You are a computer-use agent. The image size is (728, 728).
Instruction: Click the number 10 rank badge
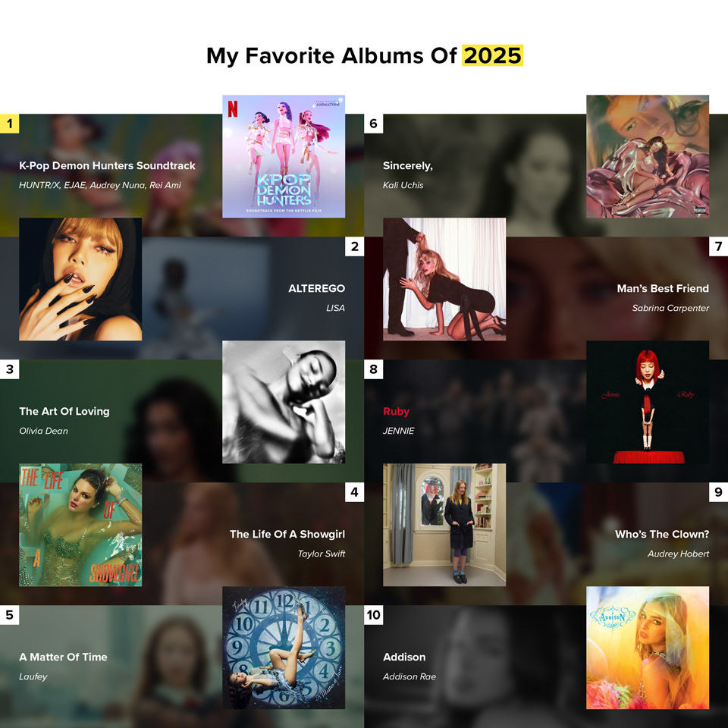[x=373, y=615]
